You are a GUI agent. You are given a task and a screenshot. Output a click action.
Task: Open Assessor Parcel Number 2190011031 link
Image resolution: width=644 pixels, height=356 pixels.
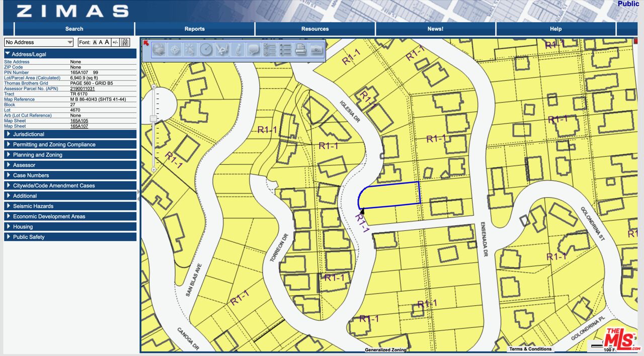(x=82, y=88)
